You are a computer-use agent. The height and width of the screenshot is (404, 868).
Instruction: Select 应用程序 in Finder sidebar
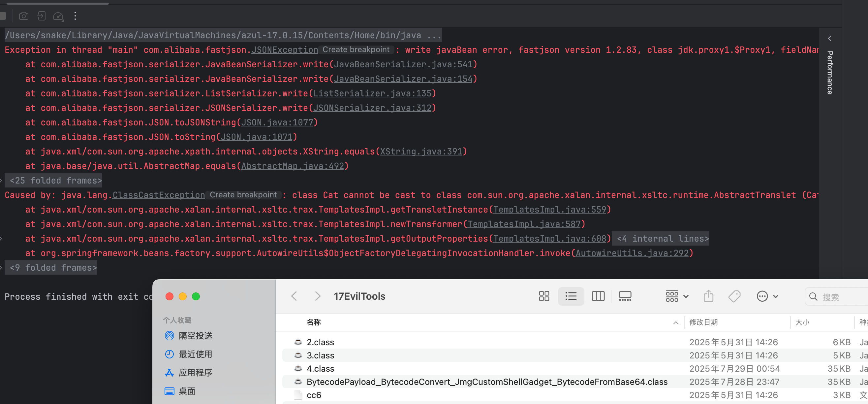tap(195, 372)
